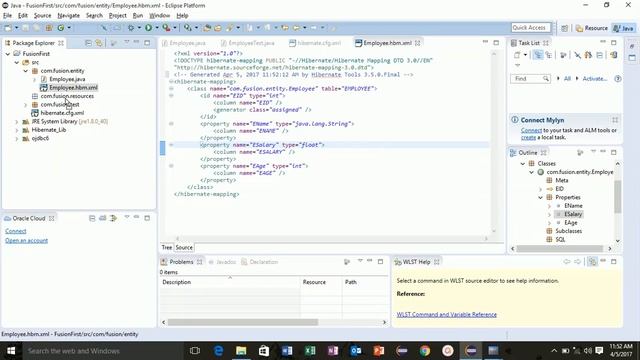Collapse the FusionFirst project node
Screen dimensions: 640x360
8,54
